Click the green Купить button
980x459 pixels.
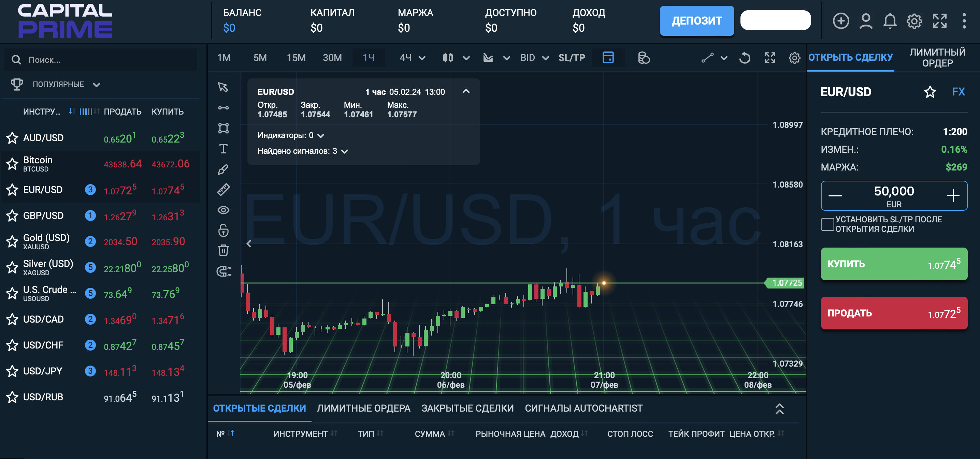click(894, 264)
